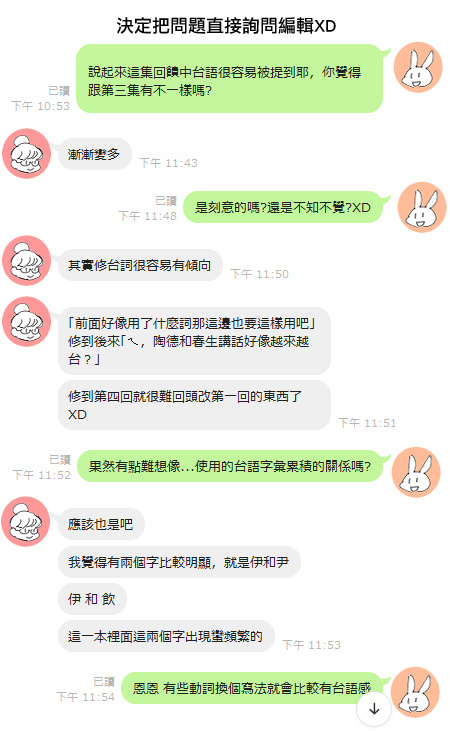Click the scroll-to-bottom arrow button
Screen dimensions: 450x731
[374, 709]
